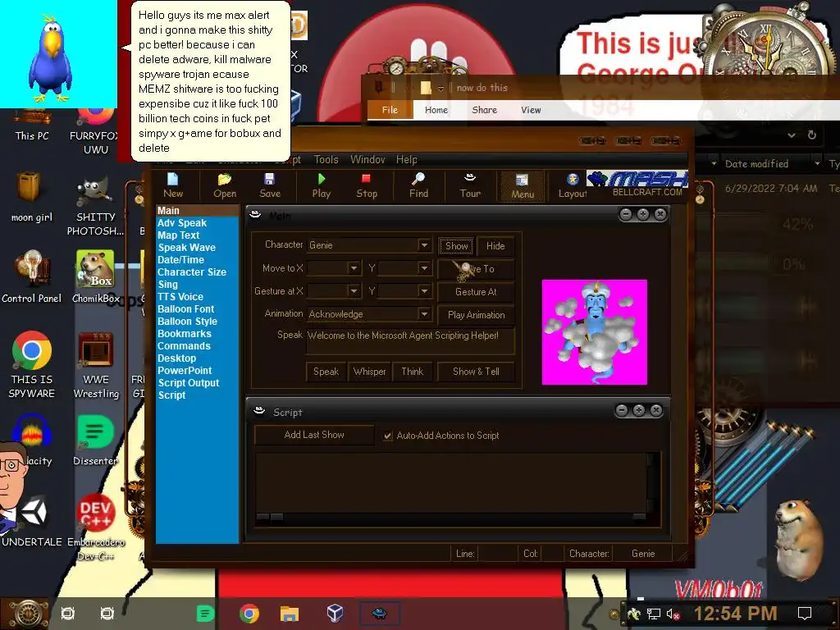Click the Genie character preview image
This screenshot has width=840, height=630.
pyautogui.click(x=595, y=332)
